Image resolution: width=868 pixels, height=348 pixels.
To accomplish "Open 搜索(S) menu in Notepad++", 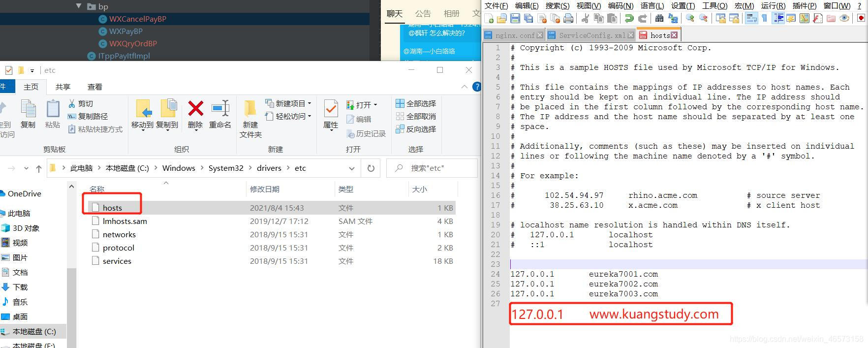I will point(557,5).
